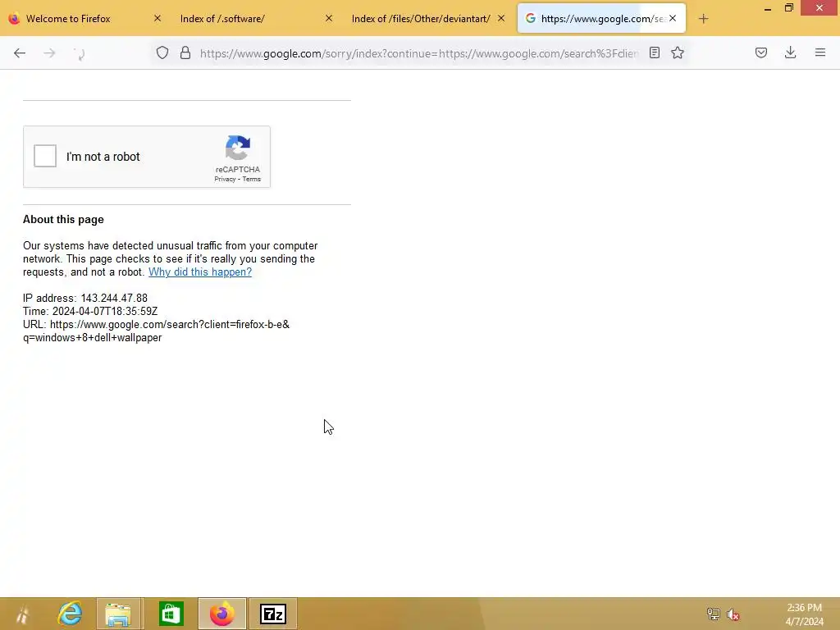This screenshot has width=840, height=630.
Task: Open reCAPTCHA Privacy link
Action: (x=225, y=180)
